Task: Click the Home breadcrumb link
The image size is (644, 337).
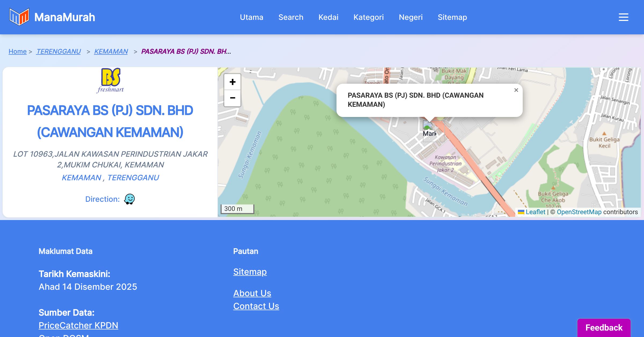Action: pos(17,51)
